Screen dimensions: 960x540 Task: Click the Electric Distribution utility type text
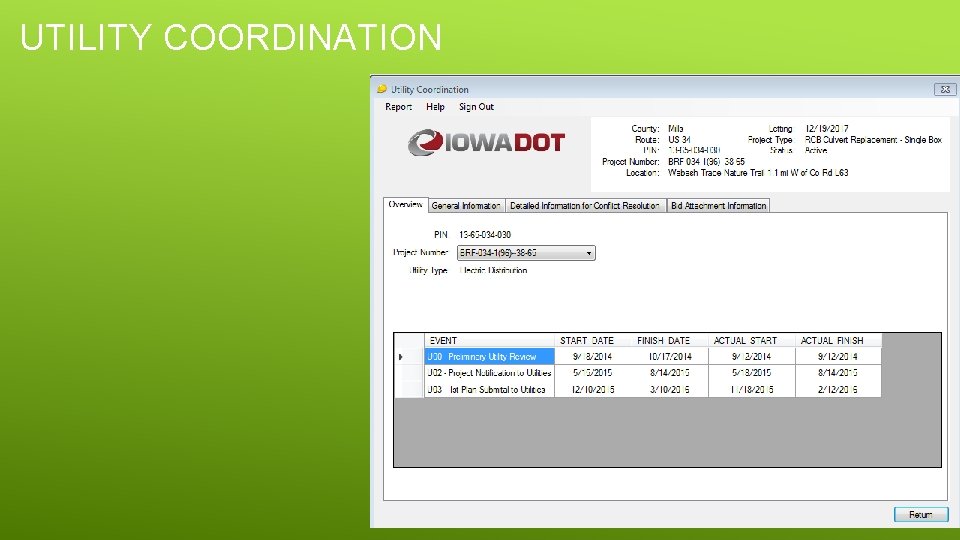pyautogui.click(x=493, y=270)
